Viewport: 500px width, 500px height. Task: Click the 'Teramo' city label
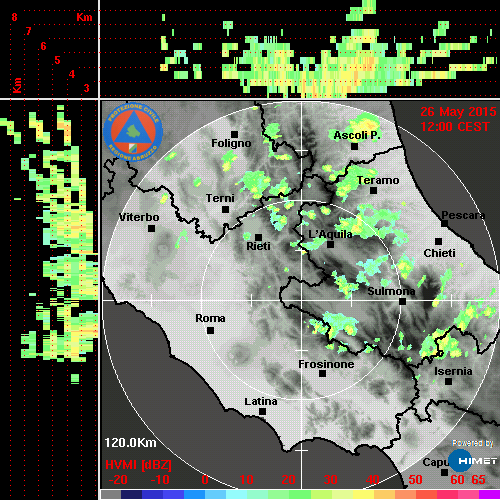click(x=378, y=180)
